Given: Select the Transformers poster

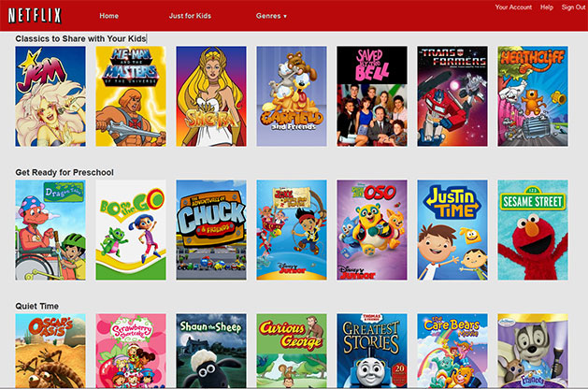Looking at the screenshot, I should [452, 96].
